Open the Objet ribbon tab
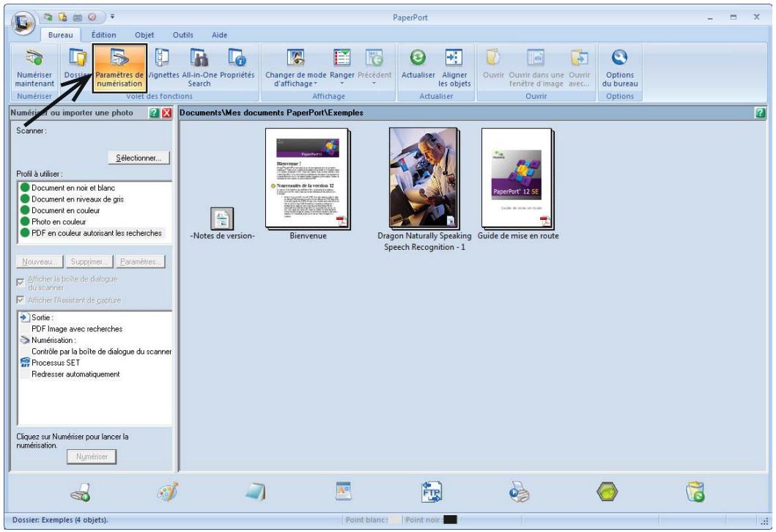776x532 pixels. (144, 34)
